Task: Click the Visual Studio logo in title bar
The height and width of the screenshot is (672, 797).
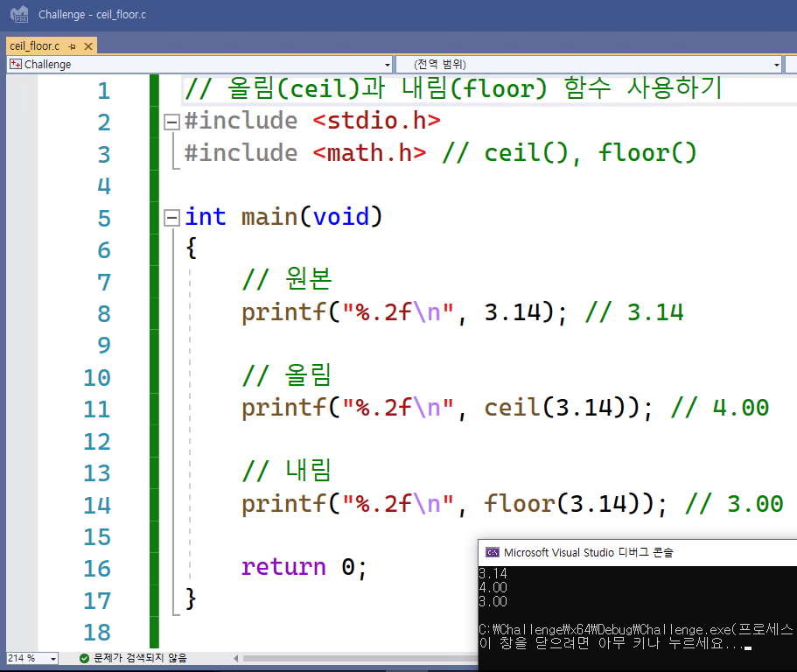Action: coord(19,15)
